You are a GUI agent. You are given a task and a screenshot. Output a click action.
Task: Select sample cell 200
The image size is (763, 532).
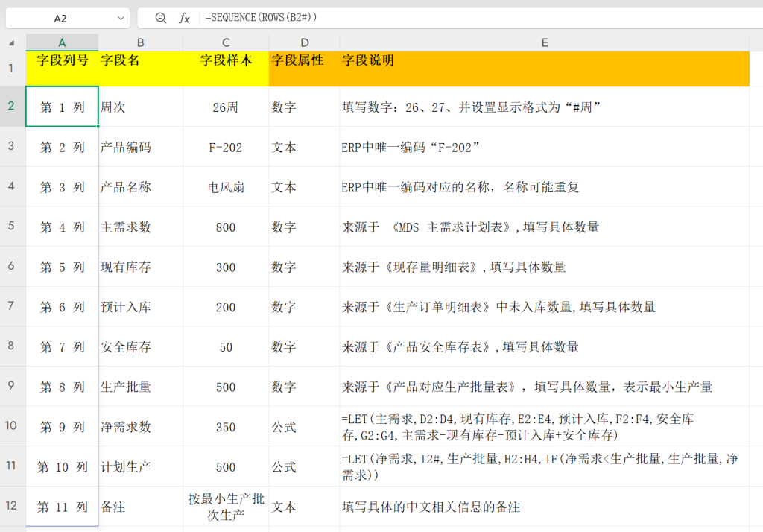[x=226, y=307]
